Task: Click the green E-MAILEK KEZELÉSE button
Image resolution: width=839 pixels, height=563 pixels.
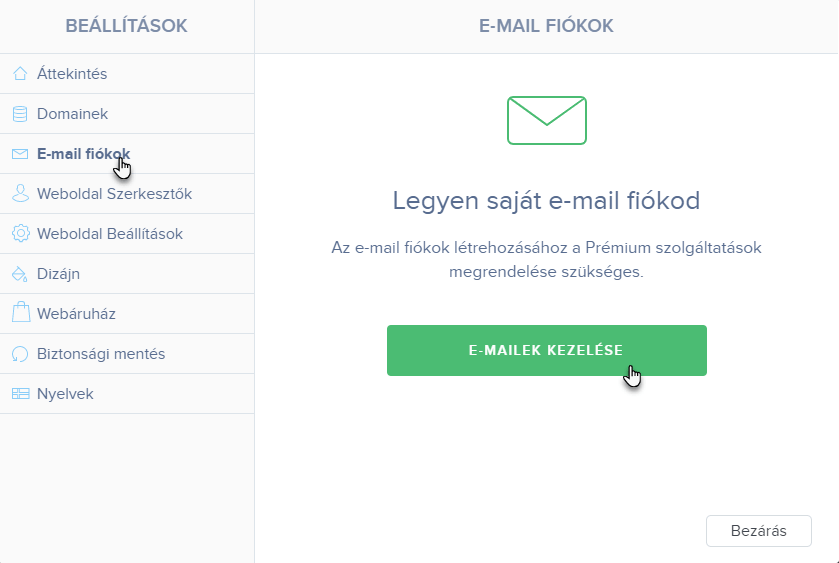Action: (547, 351)
